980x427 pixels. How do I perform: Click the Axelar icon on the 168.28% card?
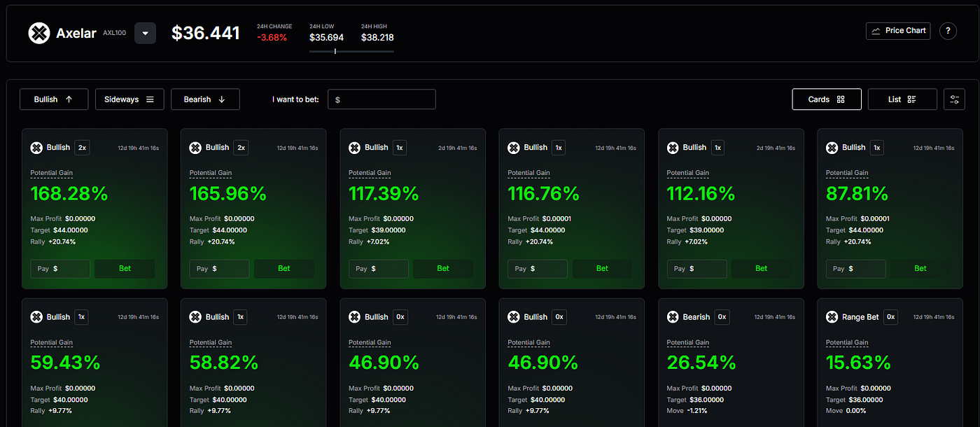click(36, 148)
